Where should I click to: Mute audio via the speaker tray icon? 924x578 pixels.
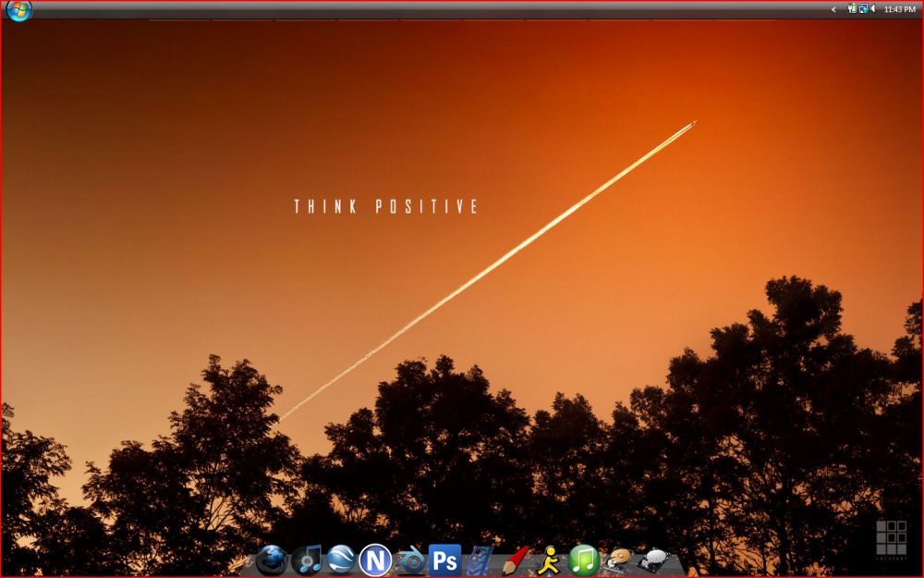[x=872, y=8]
